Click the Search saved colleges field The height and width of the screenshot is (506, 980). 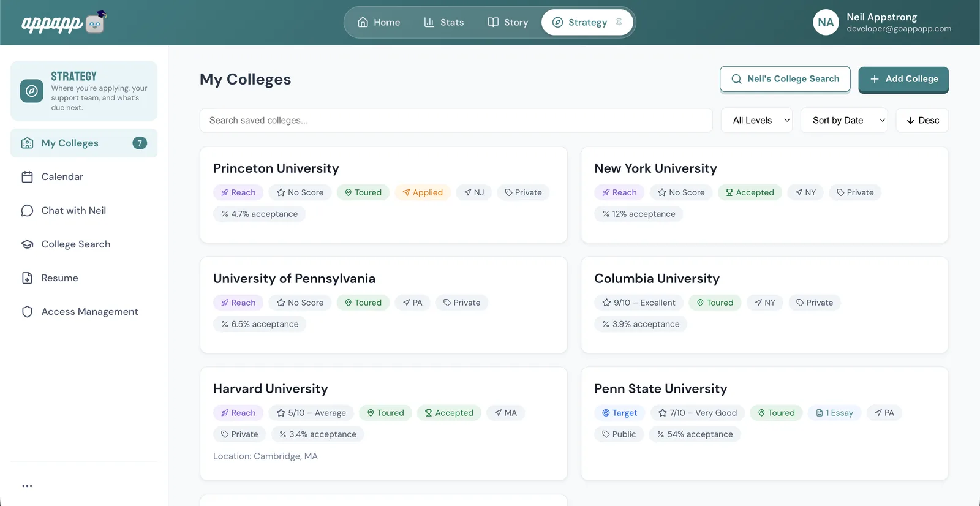456,121
